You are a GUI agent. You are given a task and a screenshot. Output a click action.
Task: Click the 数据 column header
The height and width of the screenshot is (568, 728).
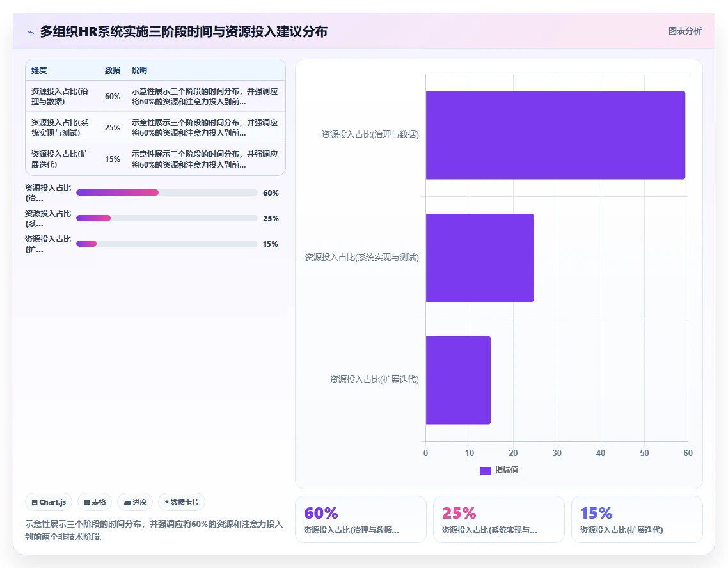[113, 70]
